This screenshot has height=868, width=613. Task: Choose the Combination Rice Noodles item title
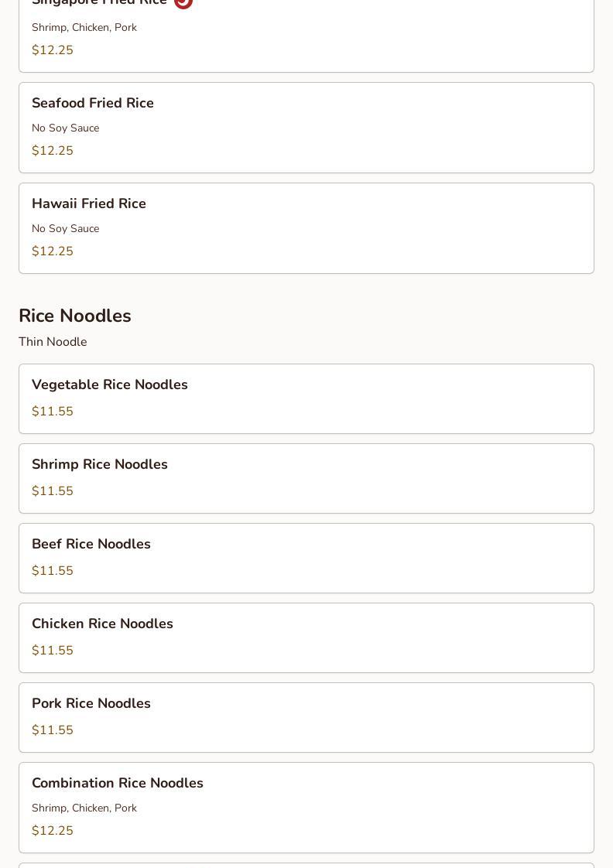[x=118, y=783]
